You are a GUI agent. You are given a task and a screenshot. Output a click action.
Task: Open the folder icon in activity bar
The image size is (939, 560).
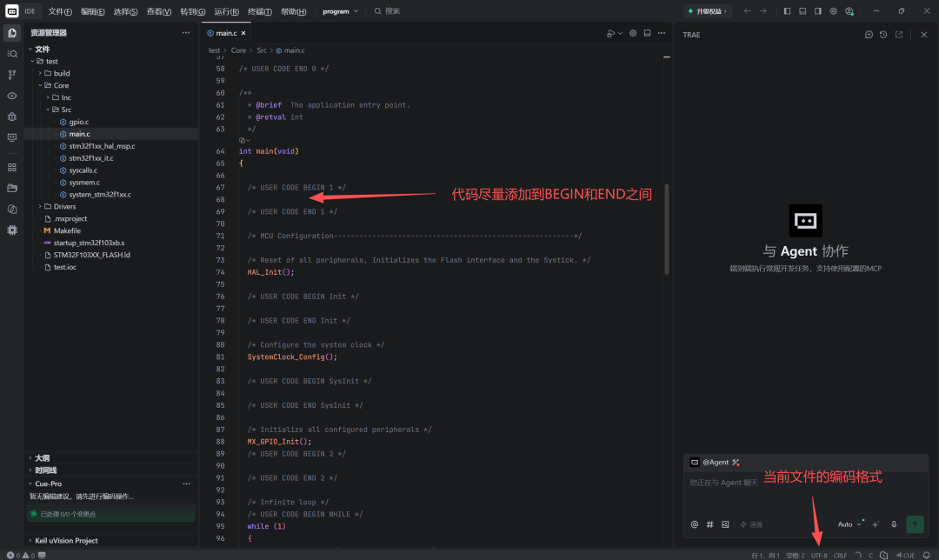click(12, 188)
